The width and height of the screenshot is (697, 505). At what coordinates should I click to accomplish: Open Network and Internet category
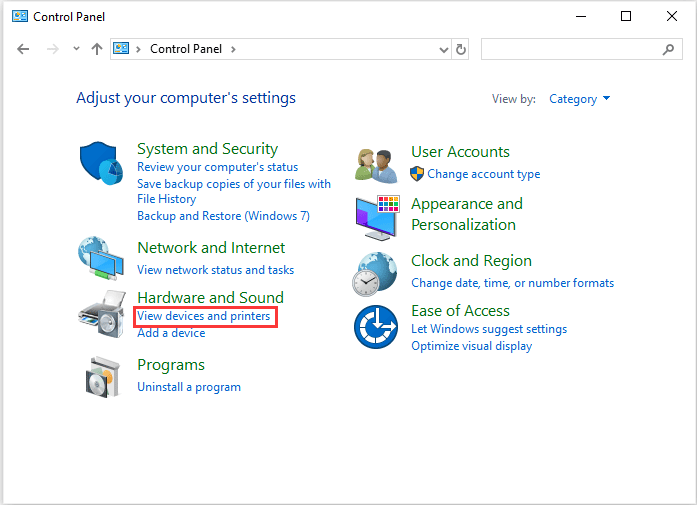pos(211,248)
